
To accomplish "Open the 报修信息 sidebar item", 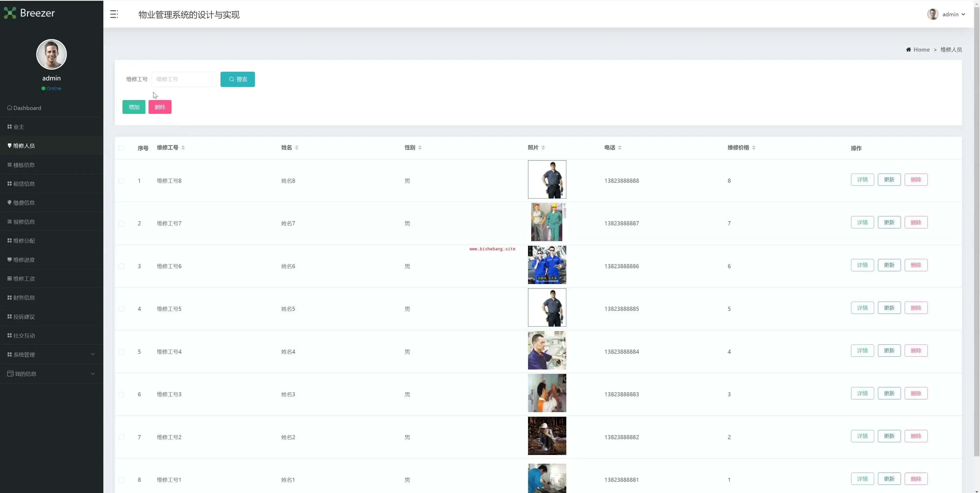I will (23, 222).
